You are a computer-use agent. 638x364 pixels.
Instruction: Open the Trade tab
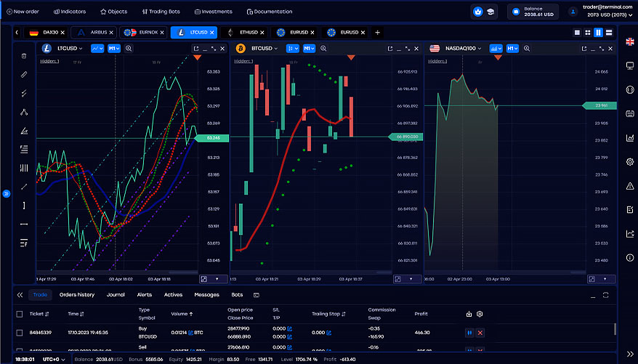tap(40, 294)
